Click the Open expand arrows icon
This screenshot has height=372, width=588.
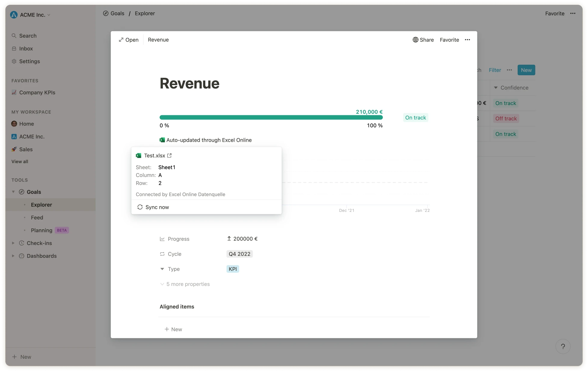tap(121, 40)
